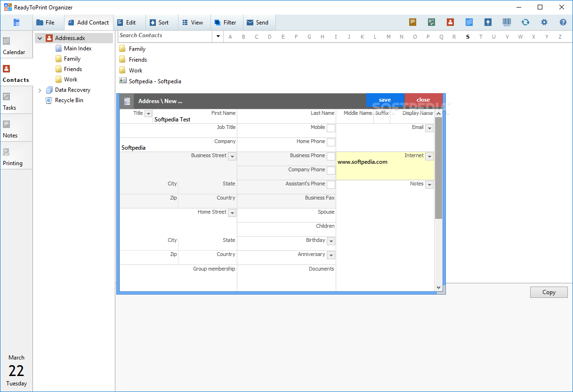Open the Birthday date dropdown
The image size is (573, 392).
coord(331,241)
